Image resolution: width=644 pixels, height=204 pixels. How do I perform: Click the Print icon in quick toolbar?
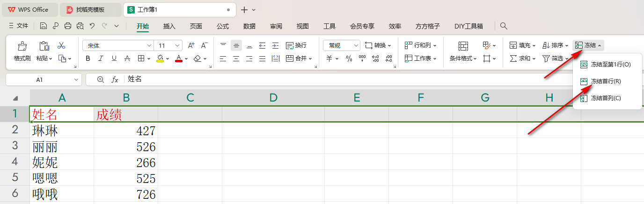pos(68,26)
